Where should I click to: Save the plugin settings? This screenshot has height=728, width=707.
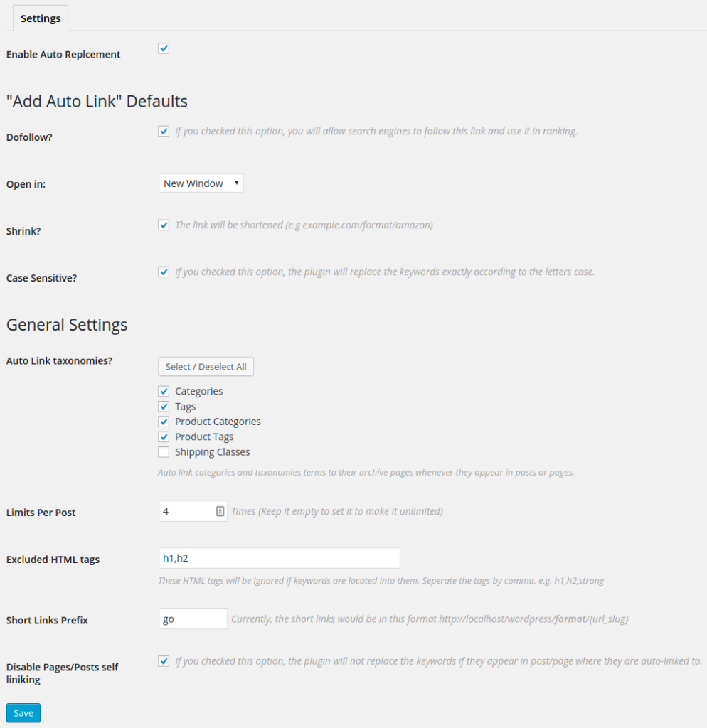pos(23,712)
